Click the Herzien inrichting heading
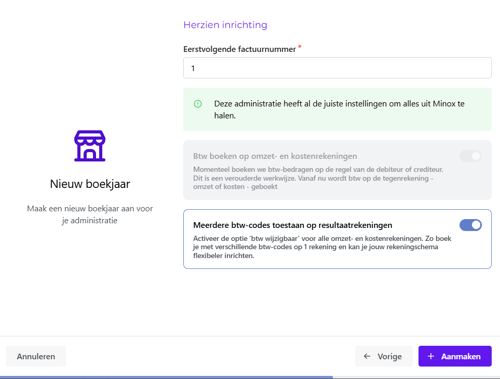This screenshot has width=500, height=379. click(225, 25)
